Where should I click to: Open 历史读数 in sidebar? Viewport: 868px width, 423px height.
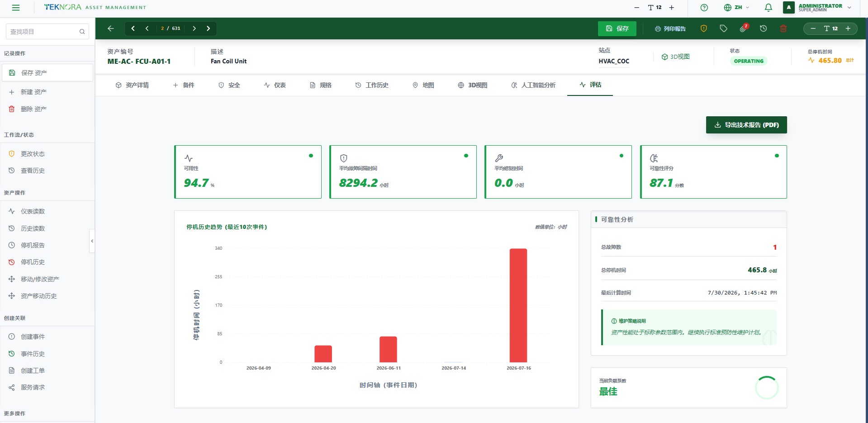coord(47,228)
